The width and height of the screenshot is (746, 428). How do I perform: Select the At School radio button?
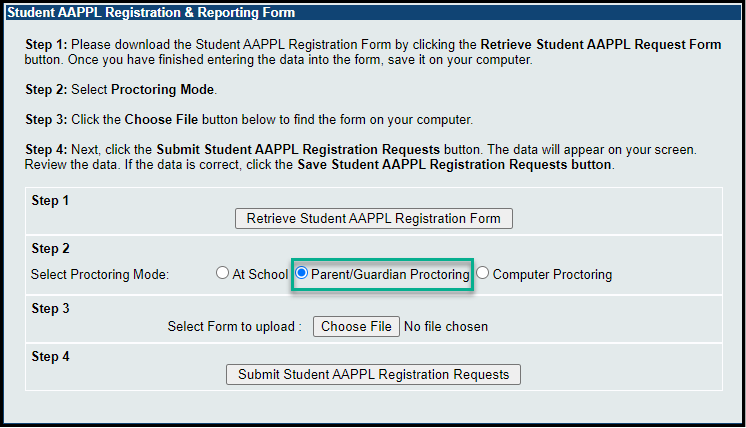222,274
